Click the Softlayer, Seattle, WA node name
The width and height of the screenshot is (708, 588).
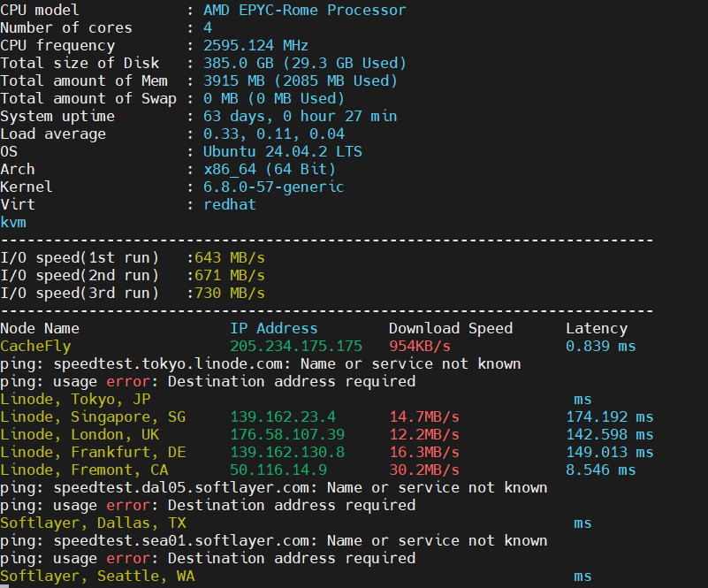pos(97,577)
